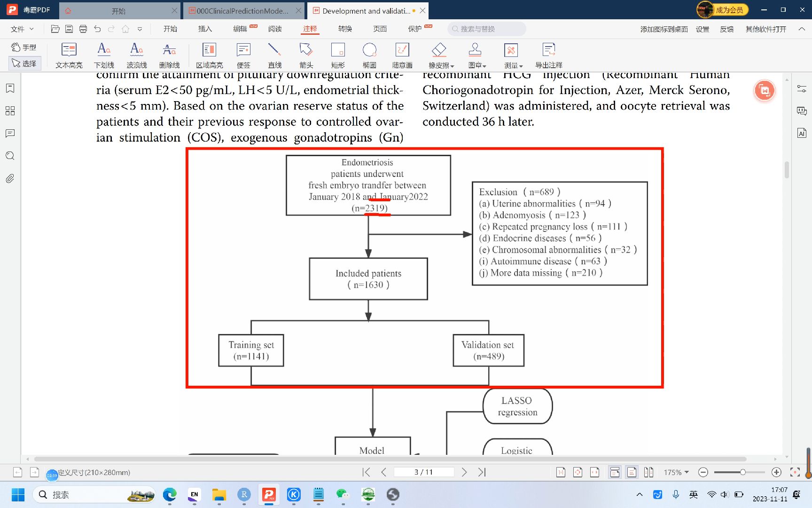Screen dimensions: 812x508
Task: Open the 175% zoom level dropdown
Action: point(676,472)
